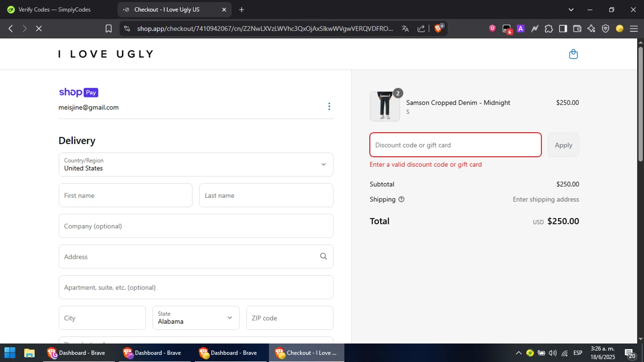This screenshot has width=644, height=362.
Task: Click the email meisjine@gmail.com text
Action: 88,107
